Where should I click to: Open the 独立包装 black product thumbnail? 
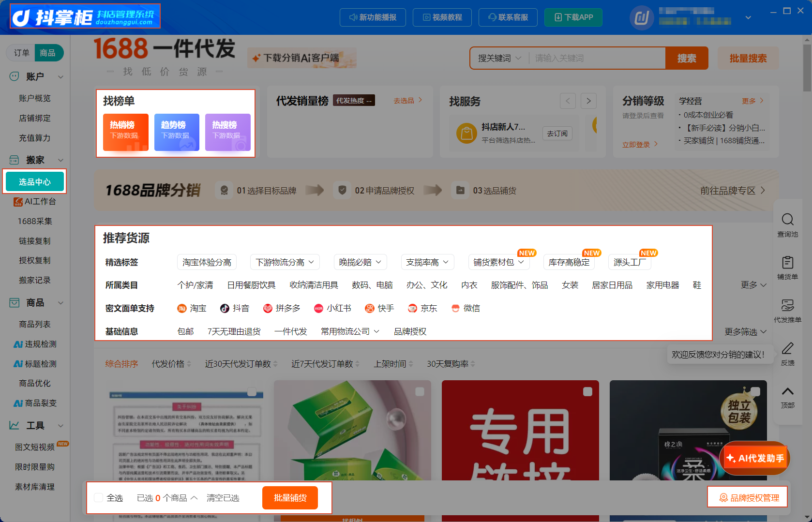point(688,431)
